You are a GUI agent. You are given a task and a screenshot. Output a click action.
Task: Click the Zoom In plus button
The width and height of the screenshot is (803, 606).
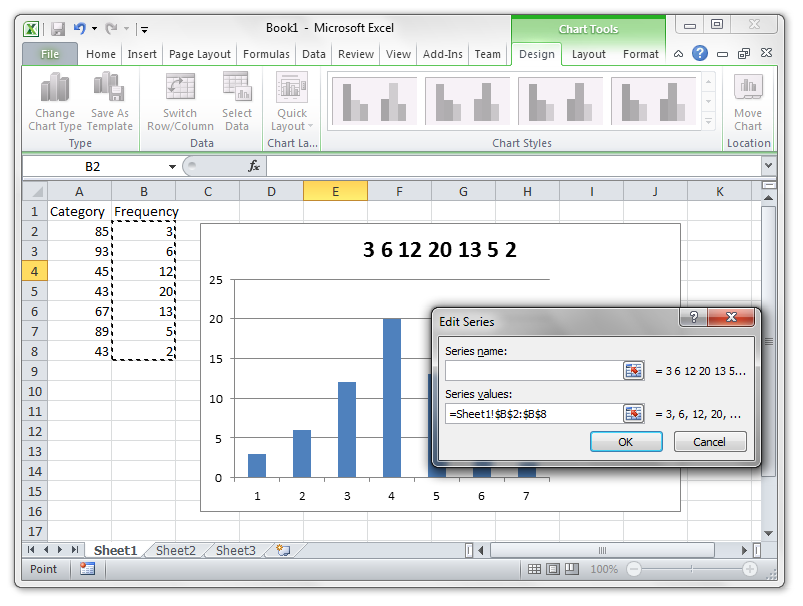pyautogui.click(x=750, y=569)
